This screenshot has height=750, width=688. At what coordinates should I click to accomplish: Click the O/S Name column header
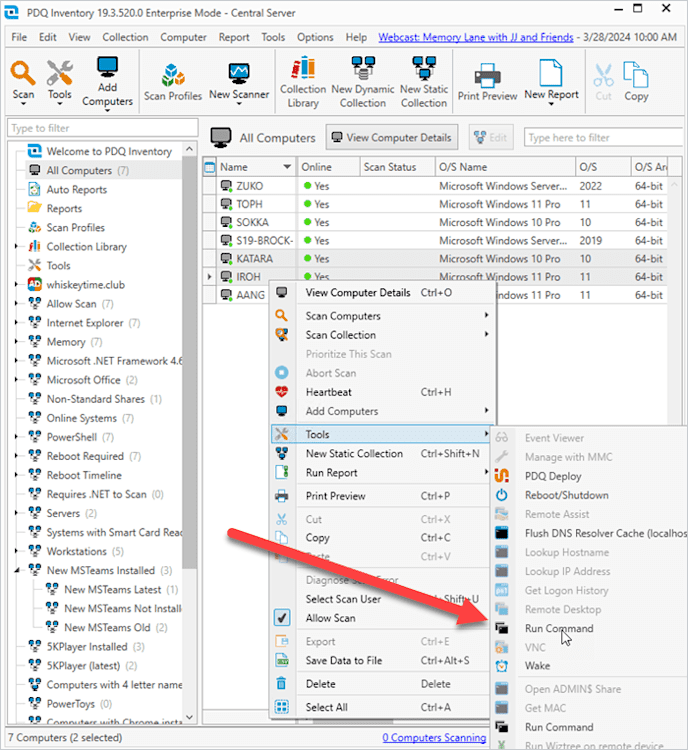[x=505, y=167]
